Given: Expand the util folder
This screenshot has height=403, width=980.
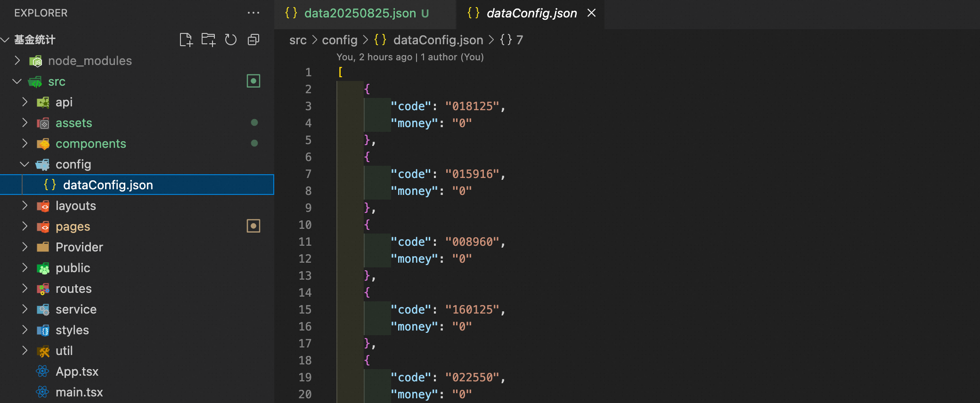Looking at the screenshot, I should coord(25,350).
